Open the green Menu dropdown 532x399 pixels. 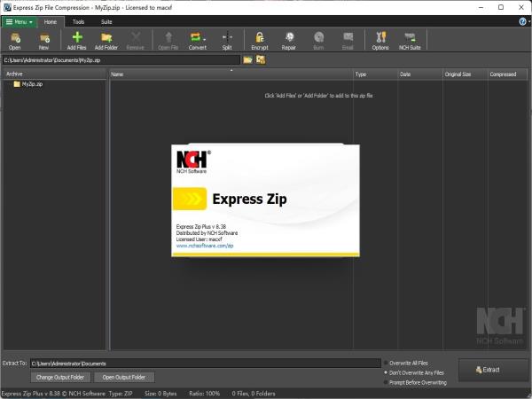pos(20,22)
